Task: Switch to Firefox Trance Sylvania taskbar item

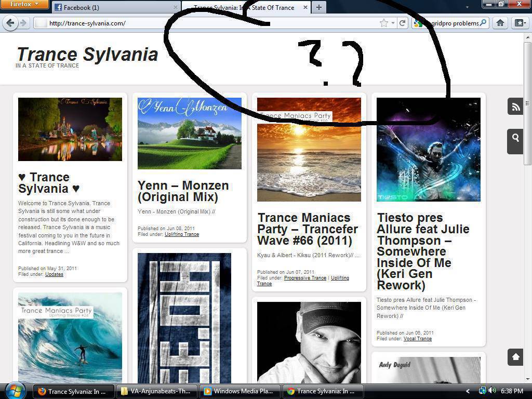Action: click(73, 391)
